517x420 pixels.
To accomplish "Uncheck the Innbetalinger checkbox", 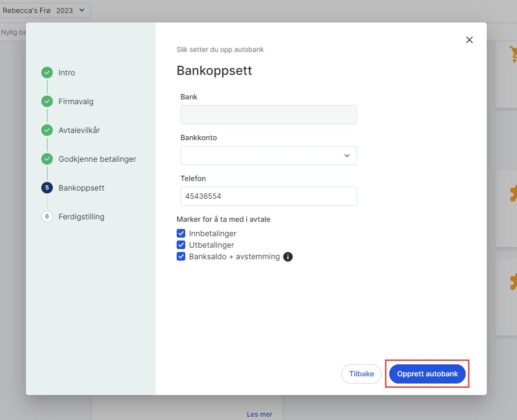I will 181,233.
